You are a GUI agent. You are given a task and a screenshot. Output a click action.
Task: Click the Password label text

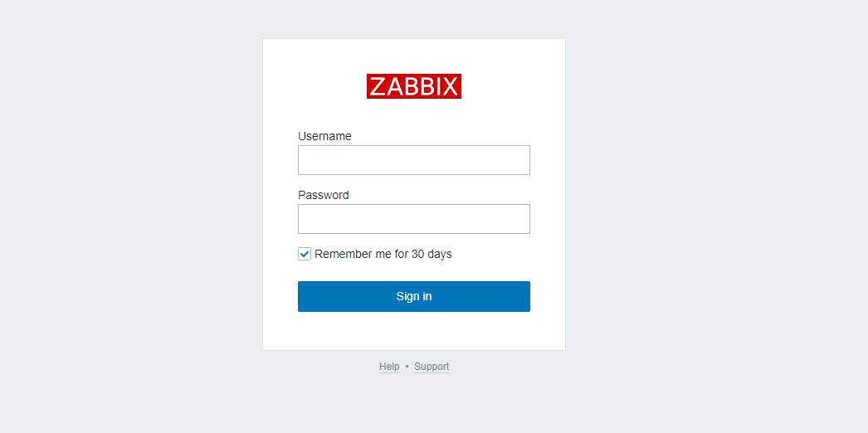point(324,195)
